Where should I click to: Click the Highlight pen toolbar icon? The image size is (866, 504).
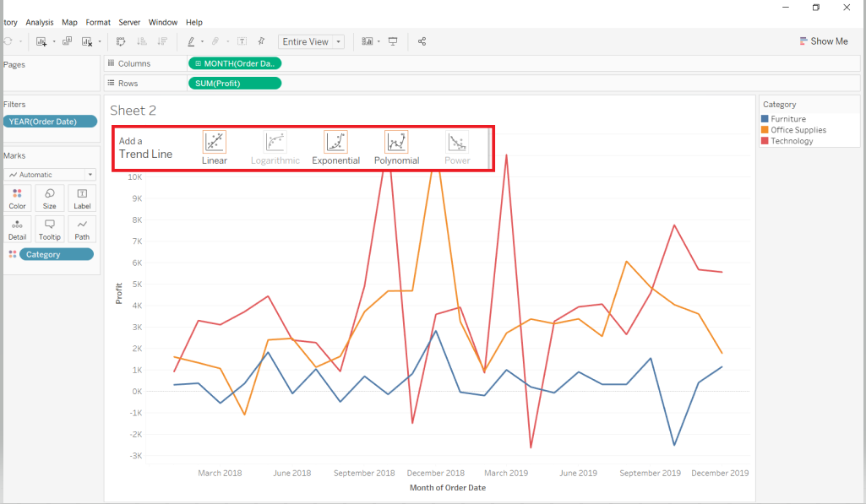point(191,41)
